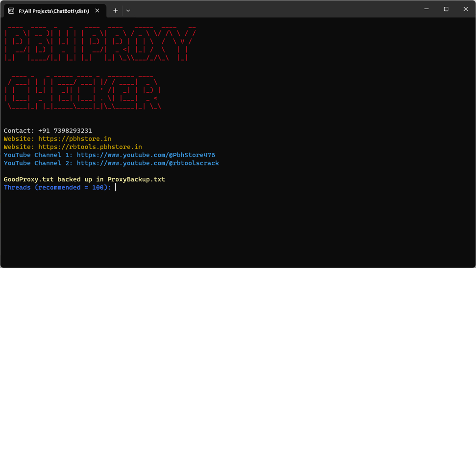Open a new terminal tab with the plus button
This screenshot has height=476, width=476.
click(115, 10)
